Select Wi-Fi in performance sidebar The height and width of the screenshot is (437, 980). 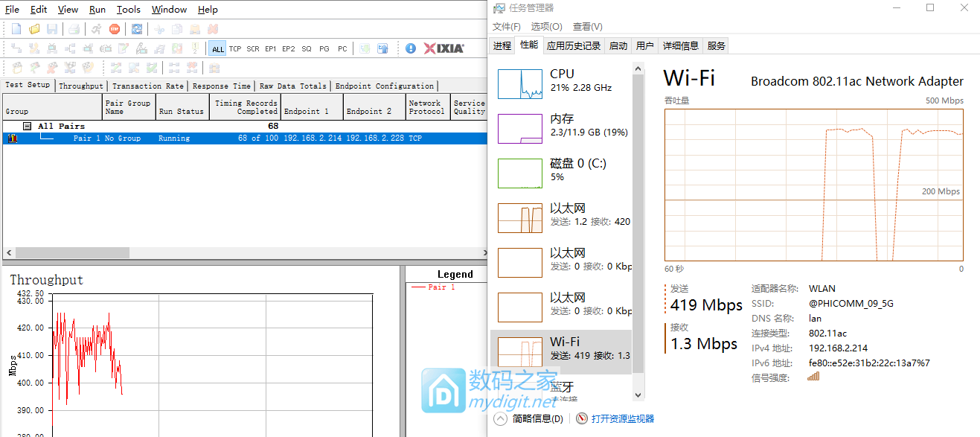[x=561, y=351]
